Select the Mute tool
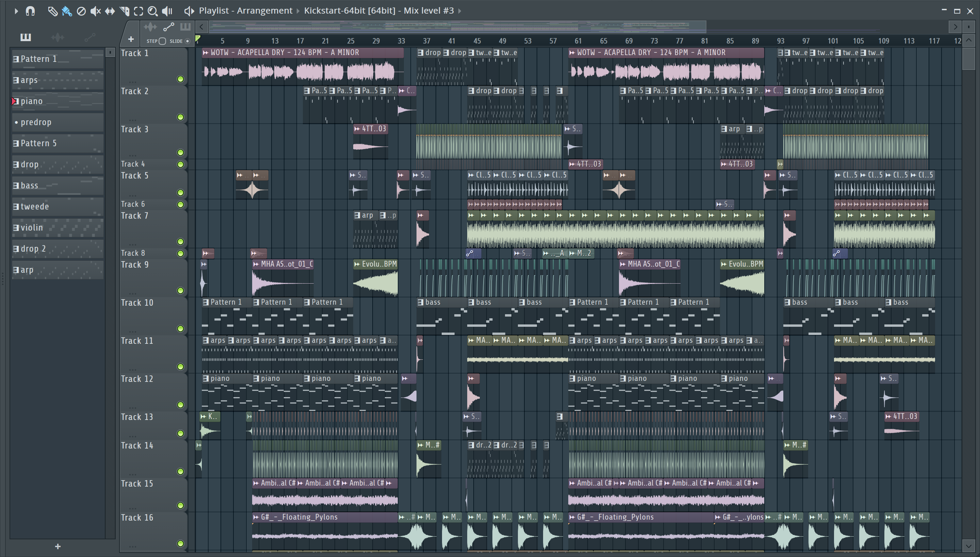980x557 pixels. [95, 11]
